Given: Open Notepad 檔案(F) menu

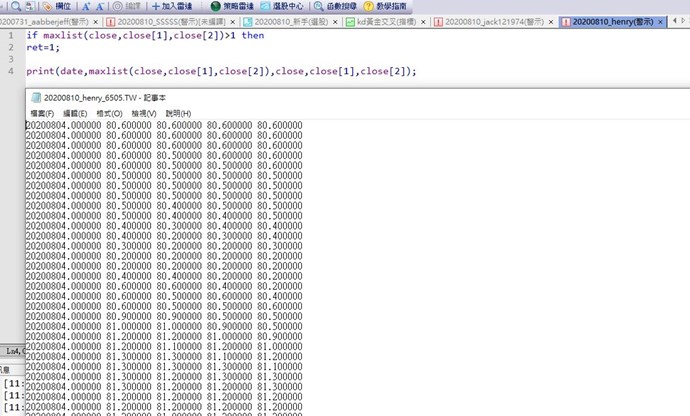Looking at the screenshot, I should click(x=41, y=113).
